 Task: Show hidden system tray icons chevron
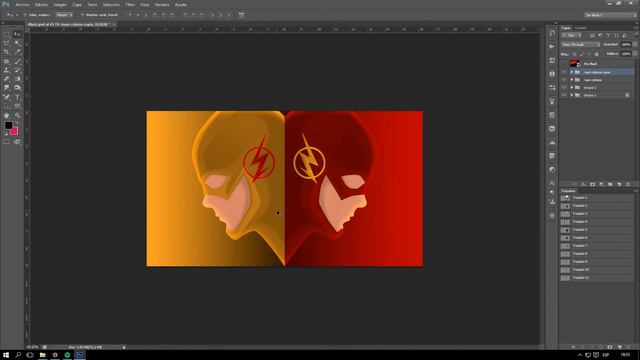coord(580,355)
